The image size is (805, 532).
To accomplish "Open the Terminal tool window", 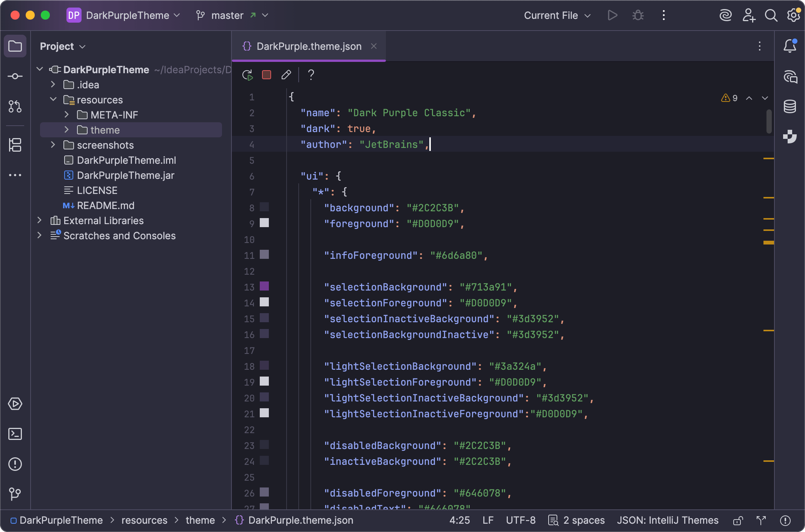I will pyautogui.click(x=15, y=434).
